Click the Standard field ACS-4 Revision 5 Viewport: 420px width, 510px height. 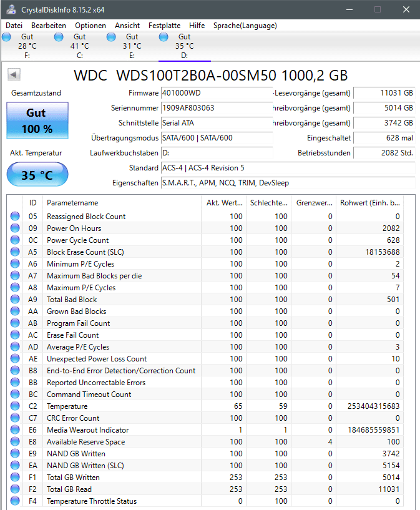[288, 168]
